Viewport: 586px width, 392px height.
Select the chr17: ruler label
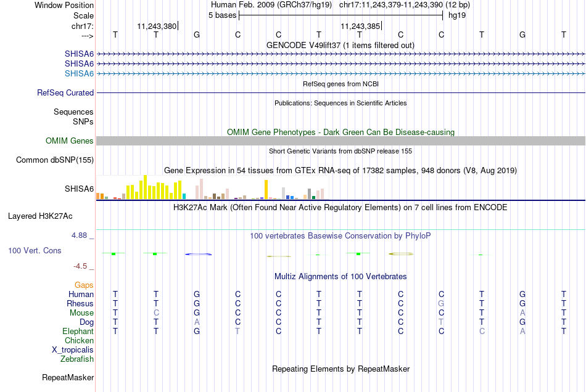pos(83,26)
